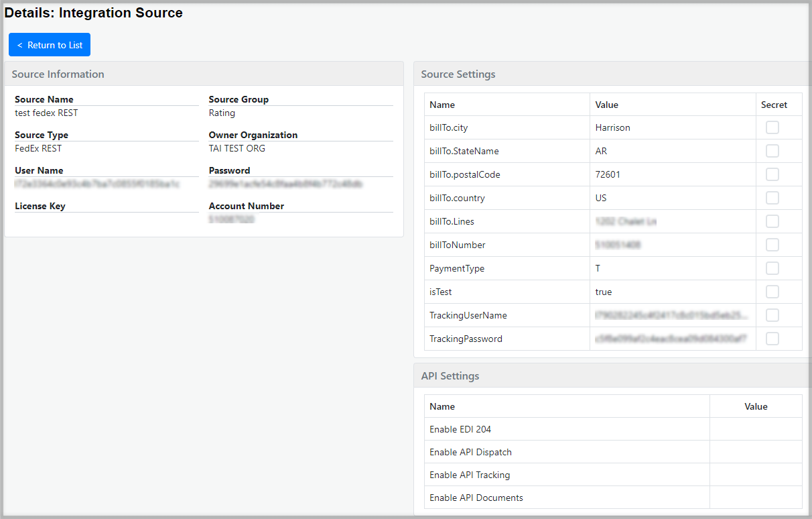The image size is (812, 519).
Task: Toggle the Secret checkbox for billTo.city
Action: tap(772, 127)
